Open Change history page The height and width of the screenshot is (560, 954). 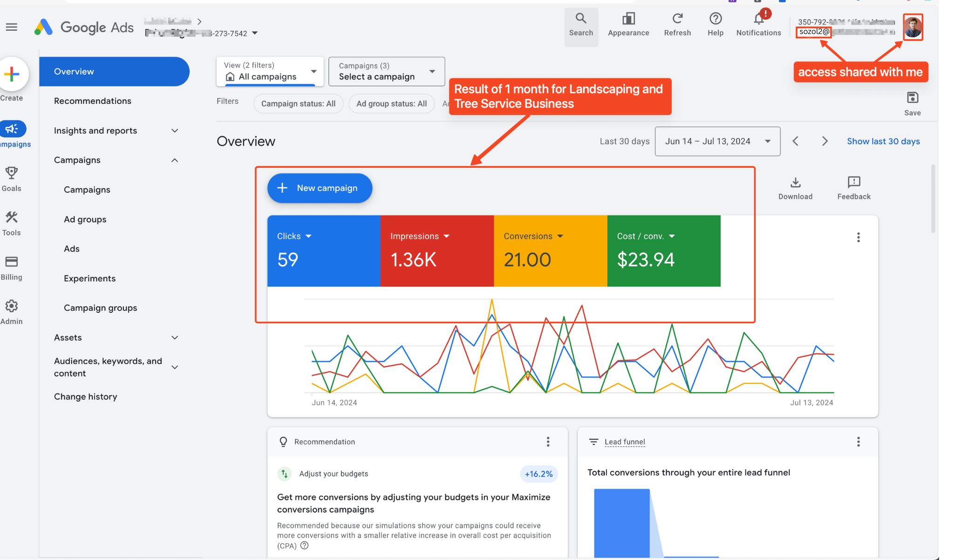coord(86,397)
